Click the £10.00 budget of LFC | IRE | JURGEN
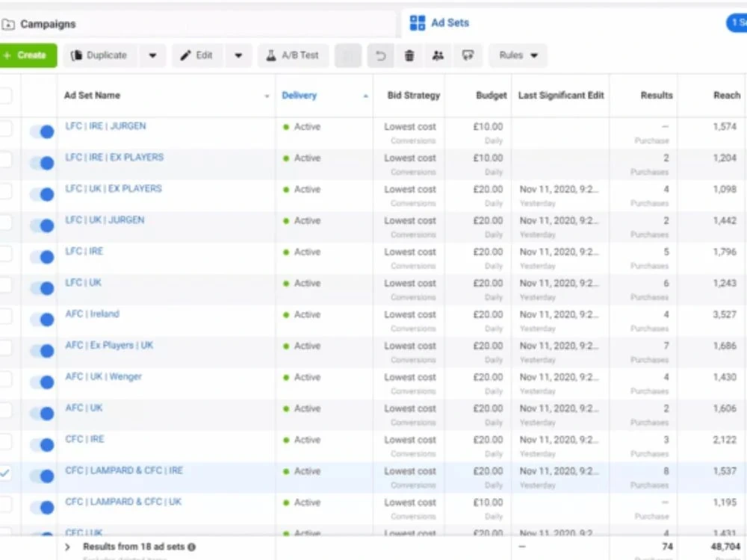 488,127
